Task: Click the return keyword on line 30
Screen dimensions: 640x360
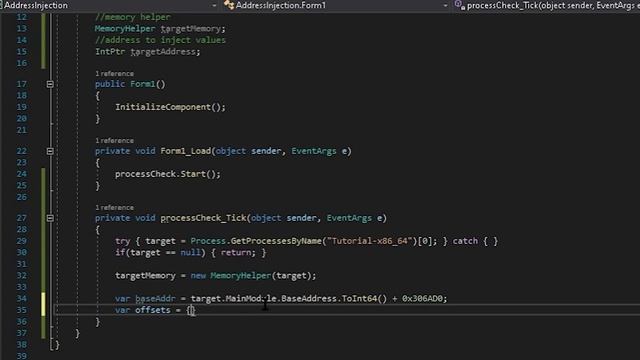Action: tap(236, 252)
